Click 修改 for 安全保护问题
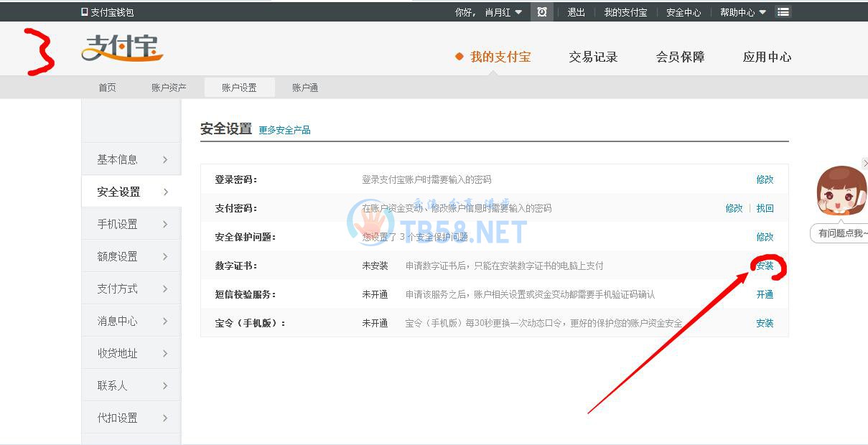This screenshot has width=868, height=445. (765, 237)
